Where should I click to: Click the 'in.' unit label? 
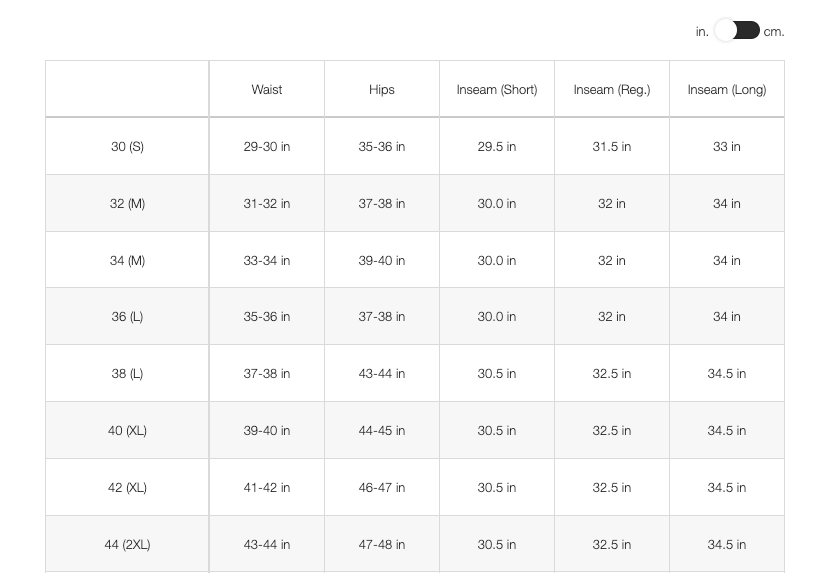pyautogui.click(x=702, y=32)
